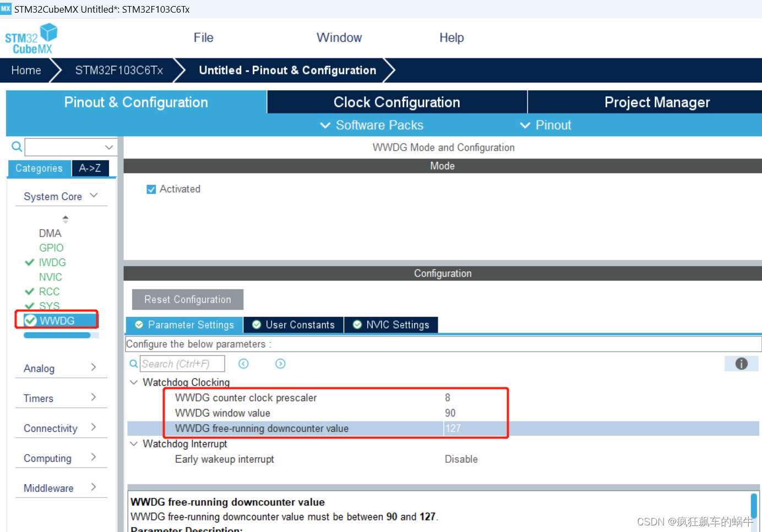Select DMA in System Core list

click(x=50, y=233)
